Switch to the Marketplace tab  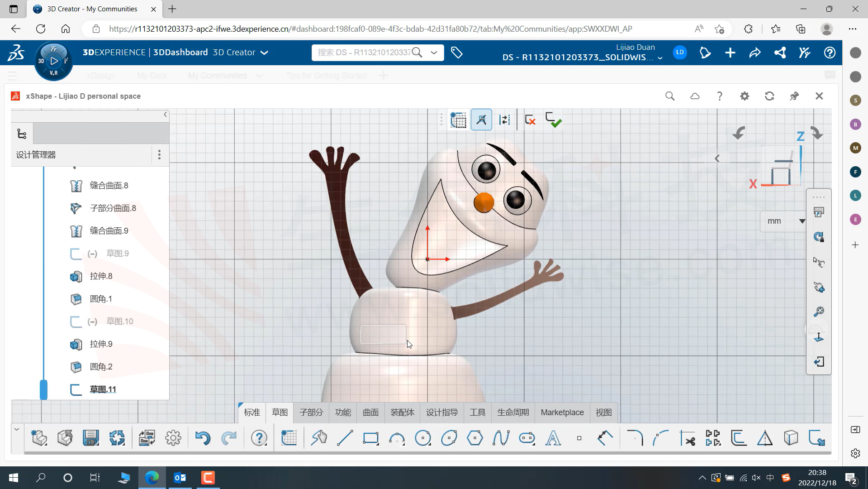point(562,412)
